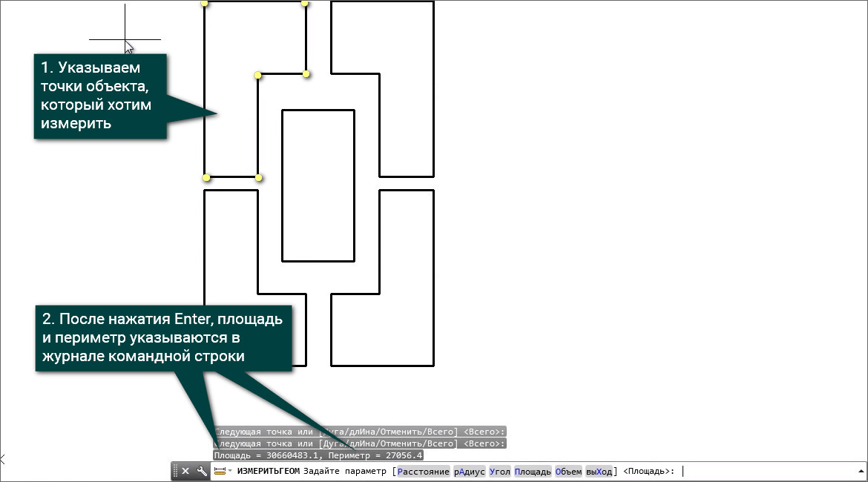Image resolution: width=868 pixels, height=482 pixels.
Task: Click the Площадь = 30660483.1 result line
Action: point(318,455)
